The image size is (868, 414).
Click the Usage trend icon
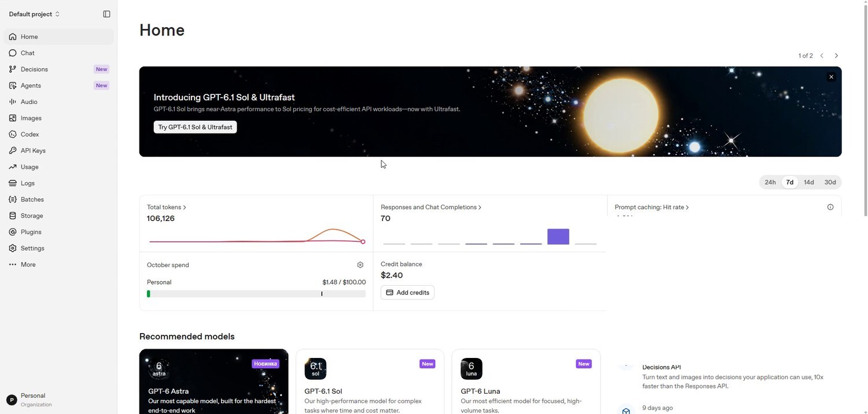click(13, 167)
